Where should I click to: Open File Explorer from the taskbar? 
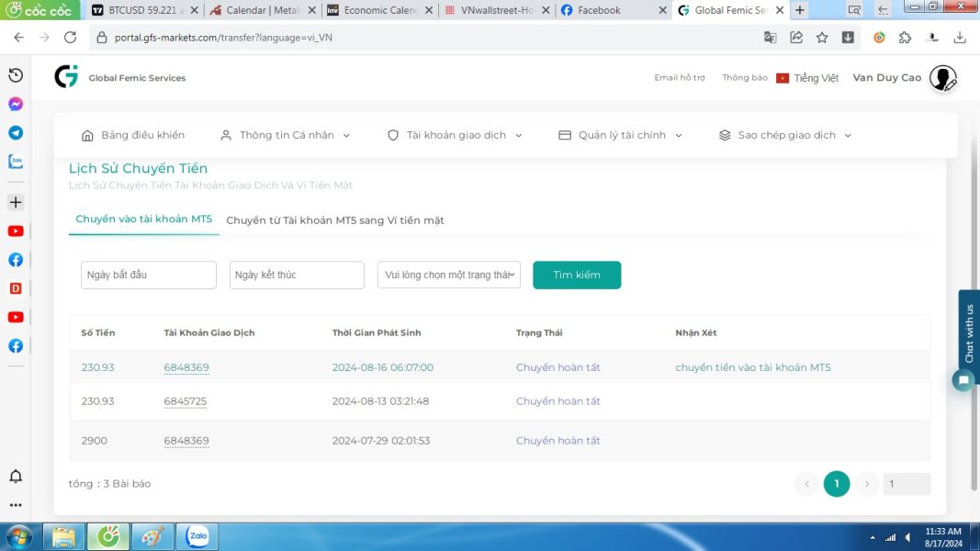(63, 536)
